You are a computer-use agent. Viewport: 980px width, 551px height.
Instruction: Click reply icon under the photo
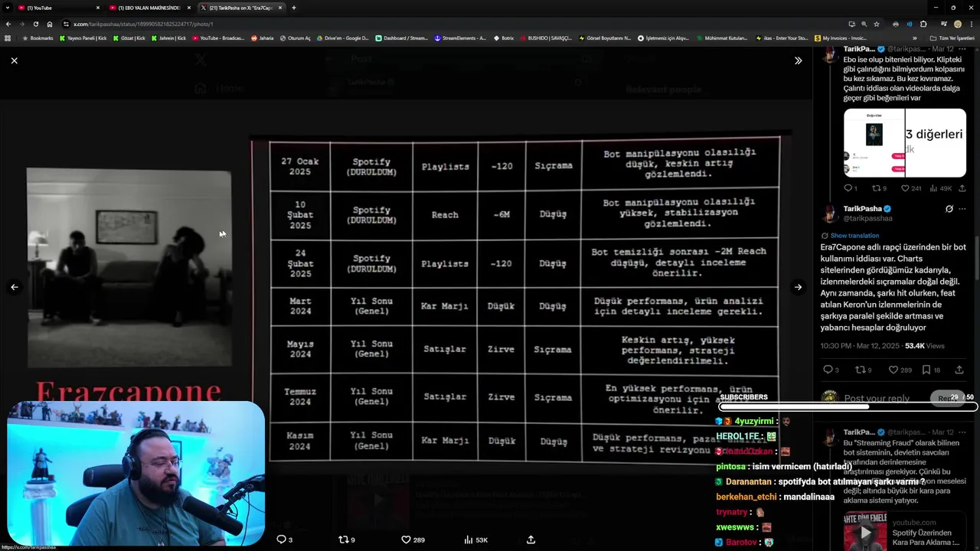point(281,540)
